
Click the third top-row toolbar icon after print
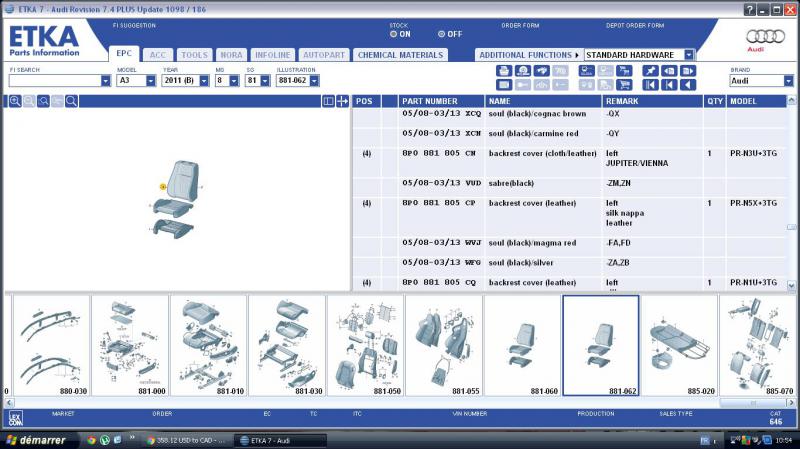(541, 71)
